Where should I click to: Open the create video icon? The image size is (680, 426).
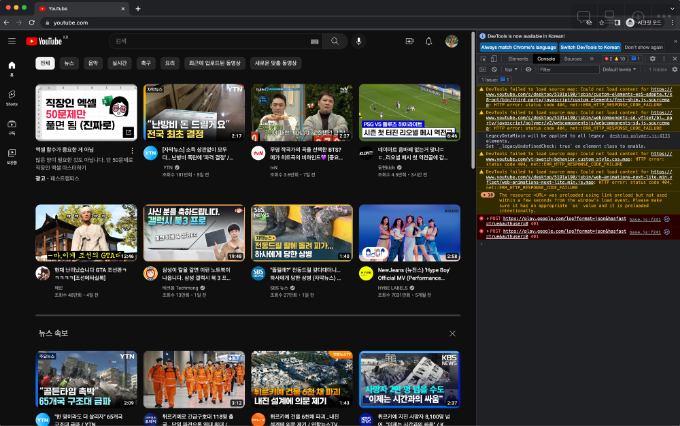(x=409, y=41)
